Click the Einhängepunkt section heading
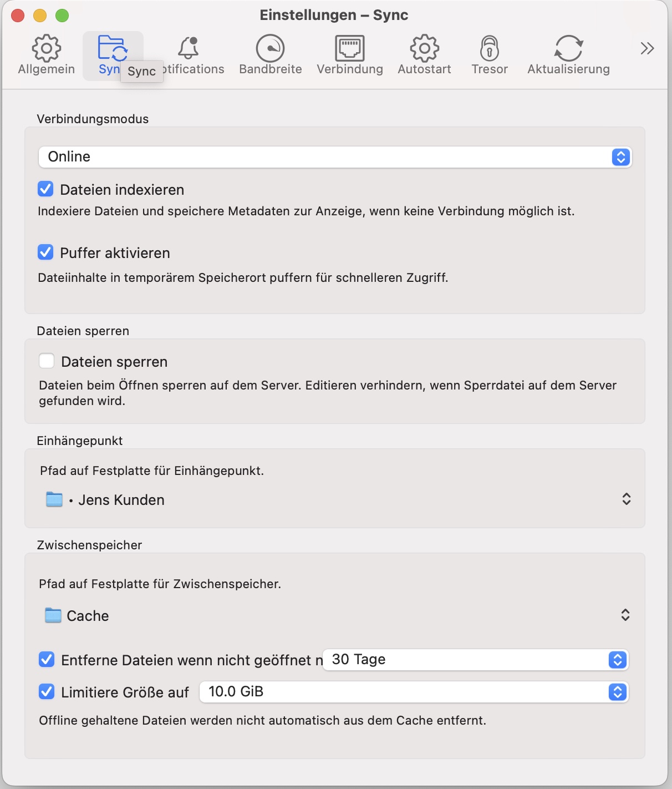The image size is (672, 789). 79,441
